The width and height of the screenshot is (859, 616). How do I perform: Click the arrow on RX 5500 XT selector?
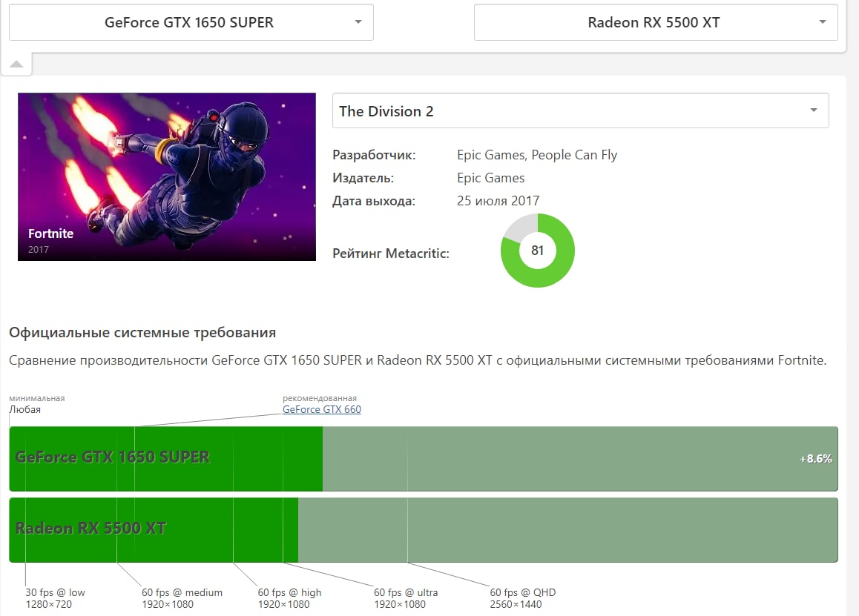823,22
